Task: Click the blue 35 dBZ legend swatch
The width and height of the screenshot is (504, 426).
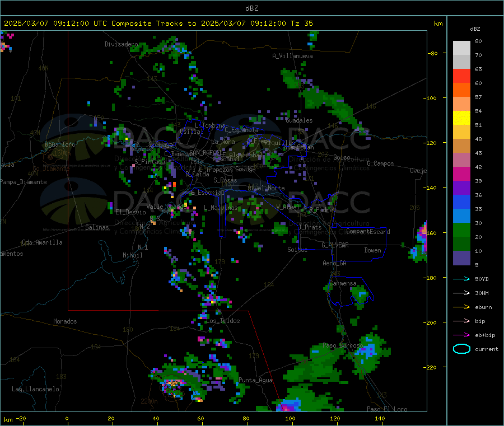Action: point(461,202)
